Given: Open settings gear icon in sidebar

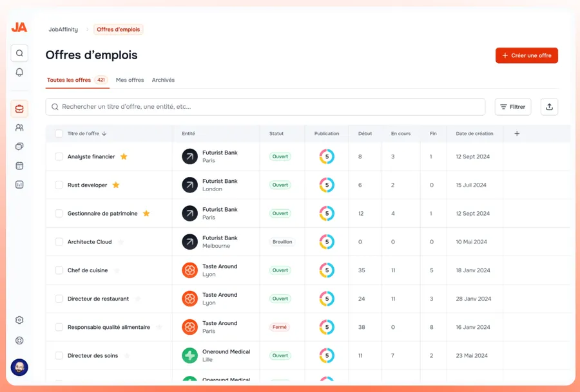Looking at the screenshot, I should [x=19, y=320].
